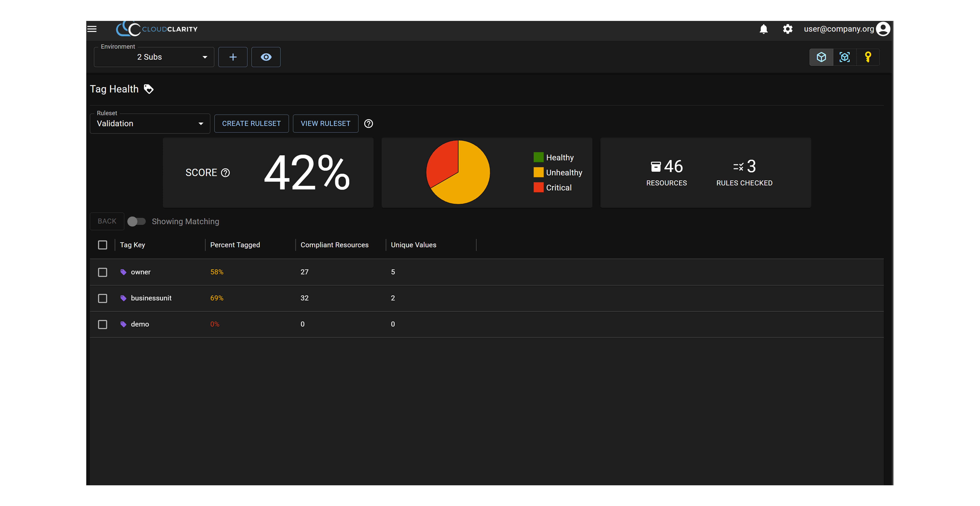980x506 pixels.
Task: Check the demo row checkbox
Action: (102, 324)
